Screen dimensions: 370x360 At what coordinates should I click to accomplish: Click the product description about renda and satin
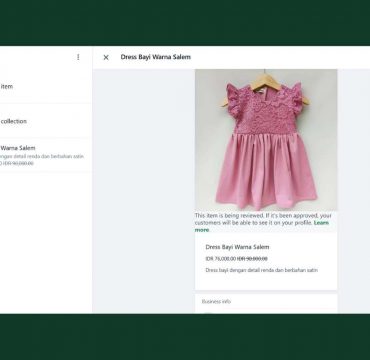(261, 270)
